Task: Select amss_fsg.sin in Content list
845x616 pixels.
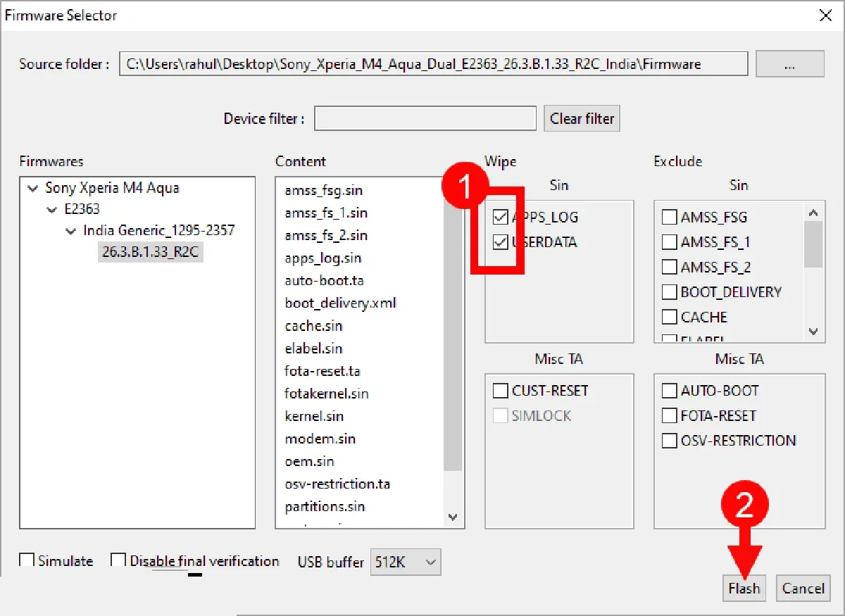Action: (x=324, y=190)
